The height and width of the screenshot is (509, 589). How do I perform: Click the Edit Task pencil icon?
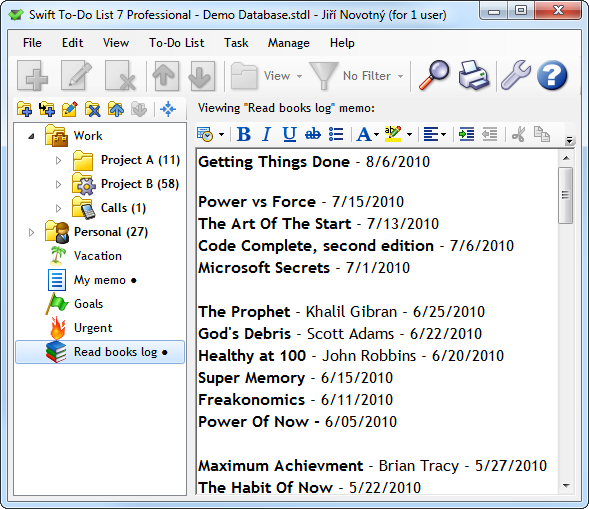tap(77, 76)
